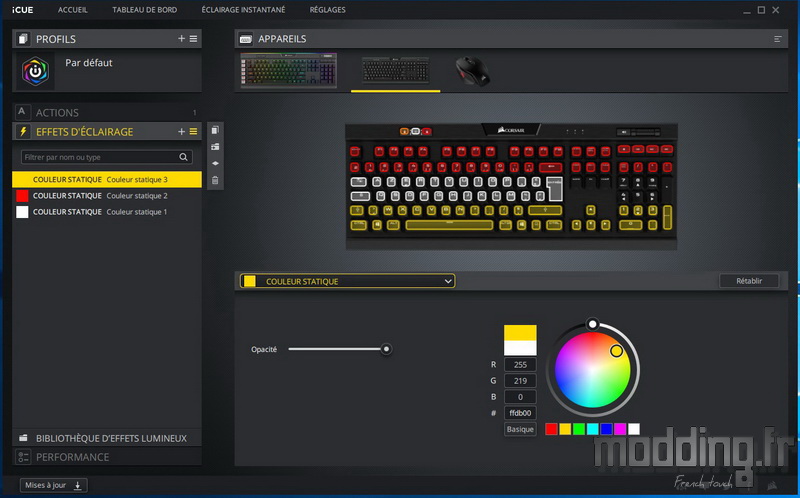
Task: Pick the blue basic color swatch
Action: click(606, 429)
